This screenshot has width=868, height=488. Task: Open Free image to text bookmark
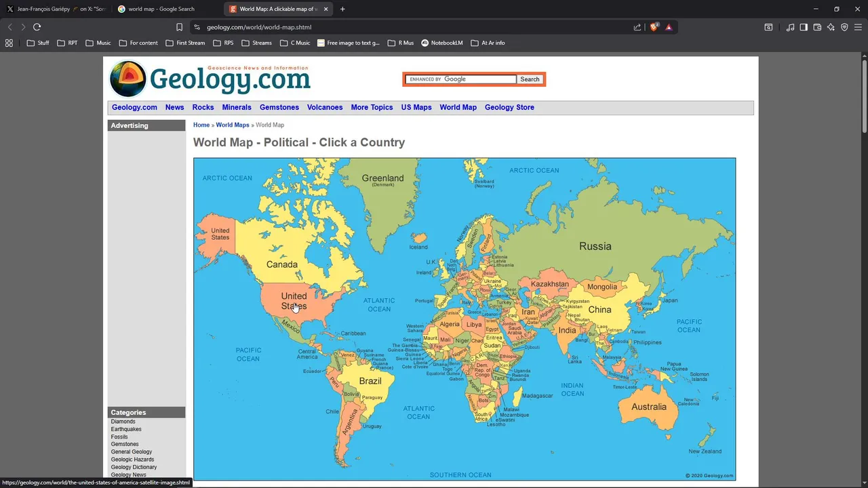349,43
